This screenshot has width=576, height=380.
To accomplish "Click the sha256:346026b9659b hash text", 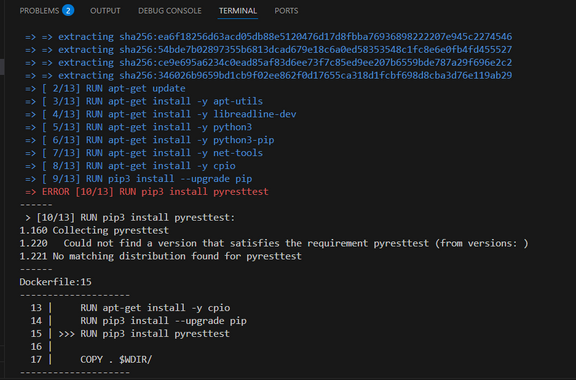I will [x=315, y=75].
